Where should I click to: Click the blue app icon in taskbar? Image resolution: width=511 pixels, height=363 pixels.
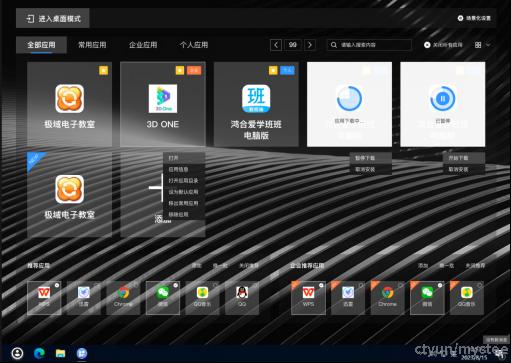point(82,353)
